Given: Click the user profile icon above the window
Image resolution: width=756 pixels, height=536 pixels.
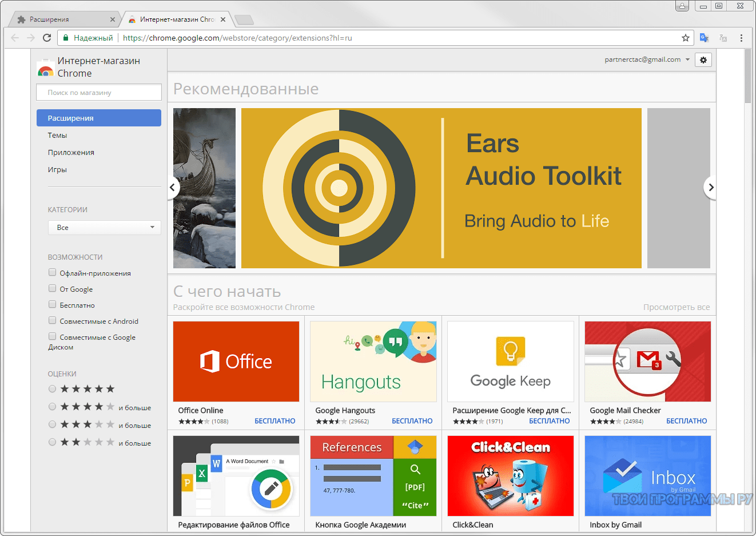Looking at the screenshot, I should pyautogui.click(x=682, y=6).
